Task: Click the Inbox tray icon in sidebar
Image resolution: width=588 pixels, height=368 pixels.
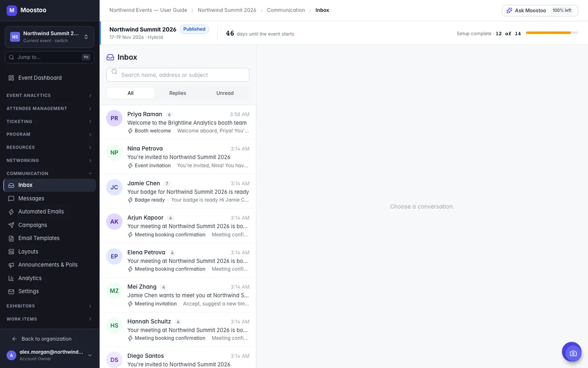Action: click(11, 185)
